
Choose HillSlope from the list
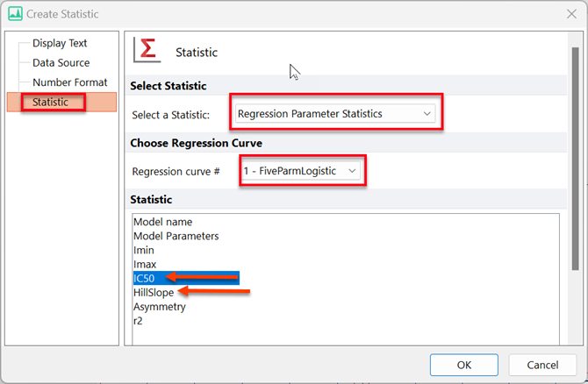click(x=154, y=292)
